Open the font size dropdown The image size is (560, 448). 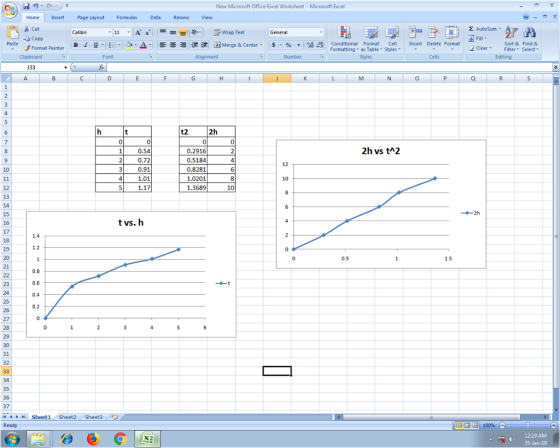tap(129, 33)
